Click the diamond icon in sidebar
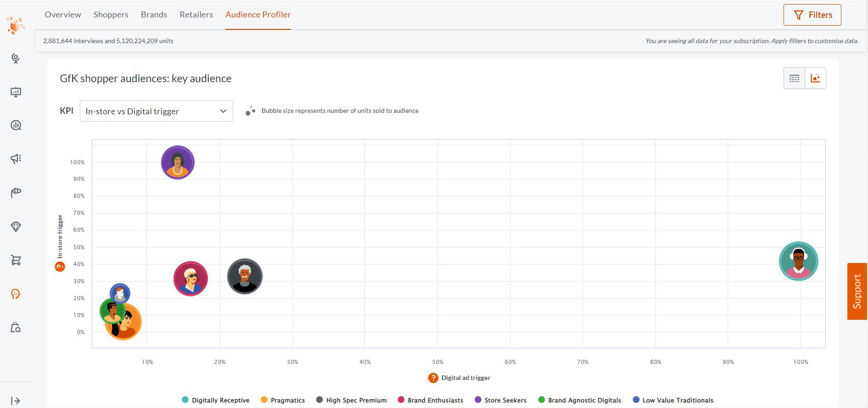Image resolution: width=868 pixels, height=408 pixels. 16,227
